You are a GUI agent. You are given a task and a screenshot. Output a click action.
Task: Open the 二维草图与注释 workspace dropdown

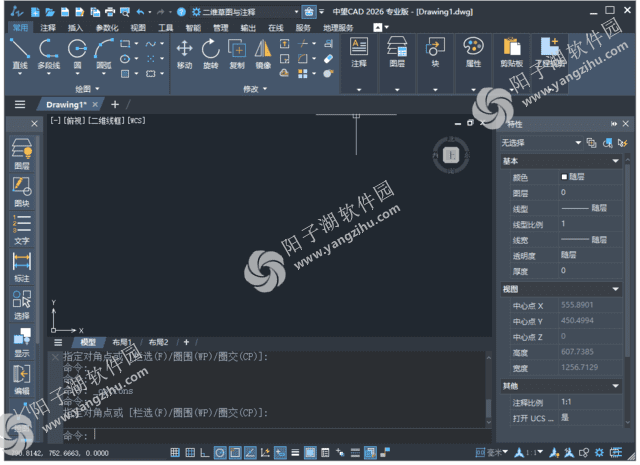pyautogui.click(x=245, y=12)
